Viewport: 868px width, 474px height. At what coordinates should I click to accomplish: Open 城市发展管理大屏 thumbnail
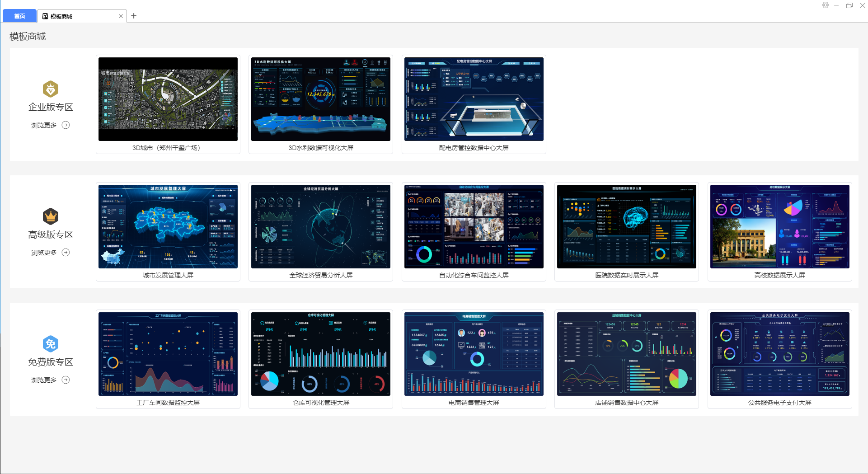[168, 226]
